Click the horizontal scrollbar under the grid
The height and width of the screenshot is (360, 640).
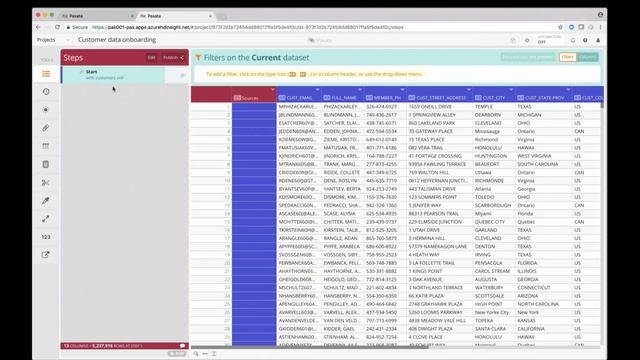(309, 347)
